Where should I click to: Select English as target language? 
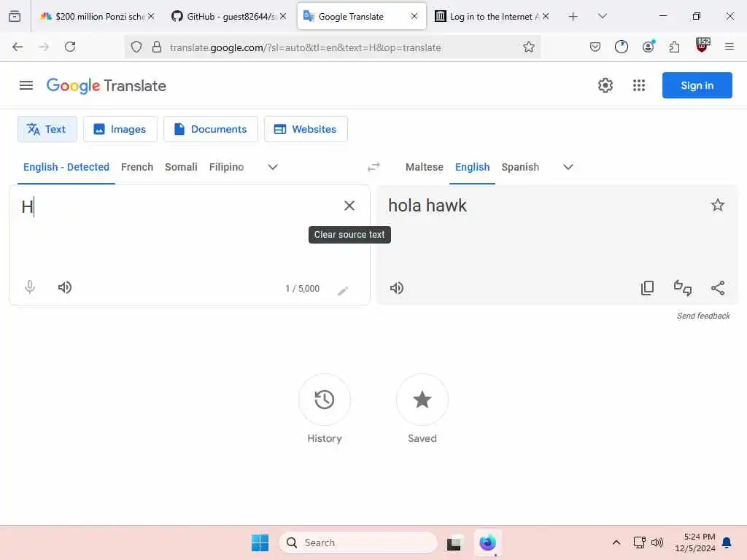coord(472,167)
